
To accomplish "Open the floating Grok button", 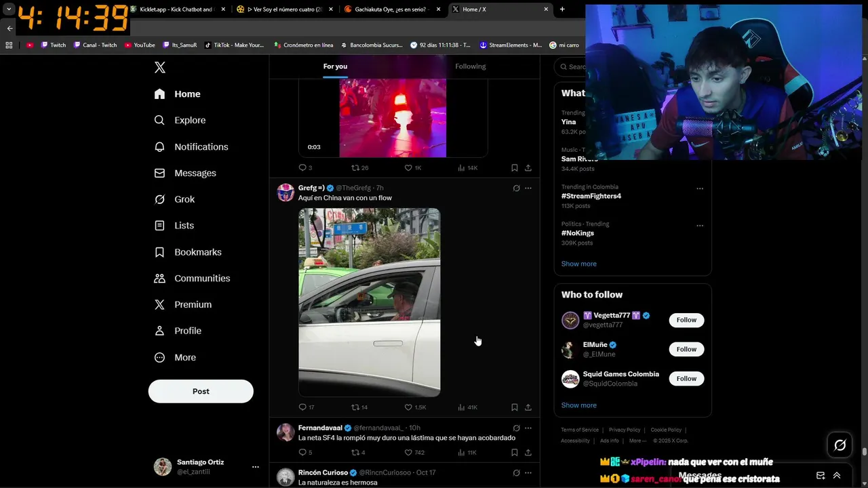I will coord(840,445).
